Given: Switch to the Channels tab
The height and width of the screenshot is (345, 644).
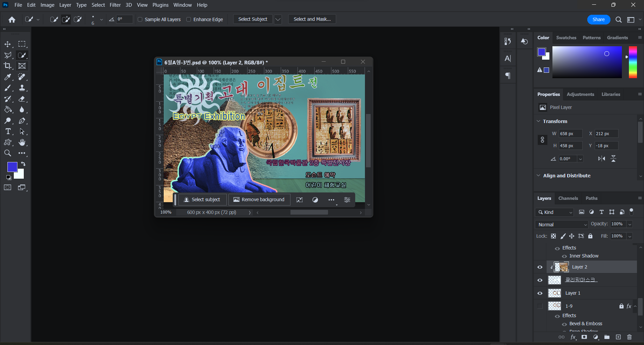Looking at the screenshot, I should tap(568, 198).
